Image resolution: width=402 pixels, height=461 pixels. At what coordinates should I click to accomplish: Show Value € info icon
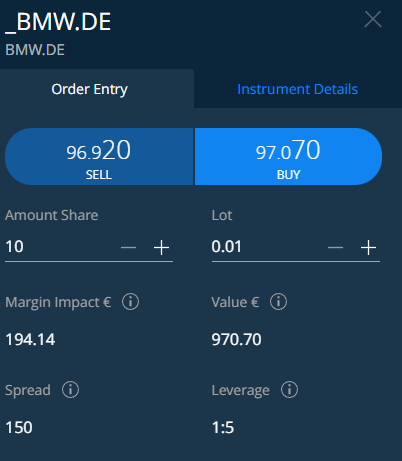(278, 302)
